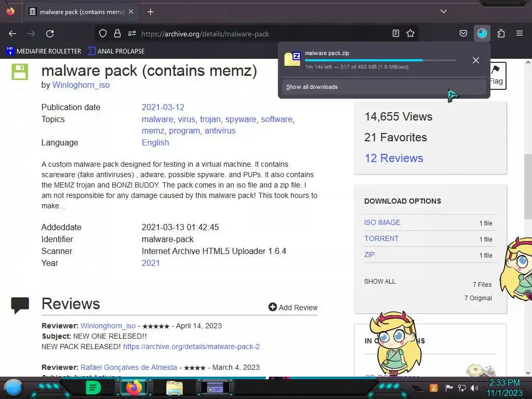This screenshot has width=532, height=399.
Task: Download the TORRENT option
Action: (x=381, y=238)
